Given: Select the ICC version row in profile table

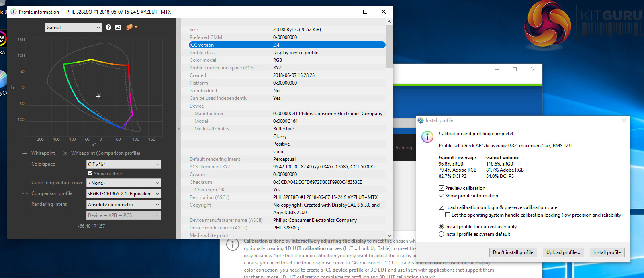Looking at the screenshot, I should tap(287, 45).
